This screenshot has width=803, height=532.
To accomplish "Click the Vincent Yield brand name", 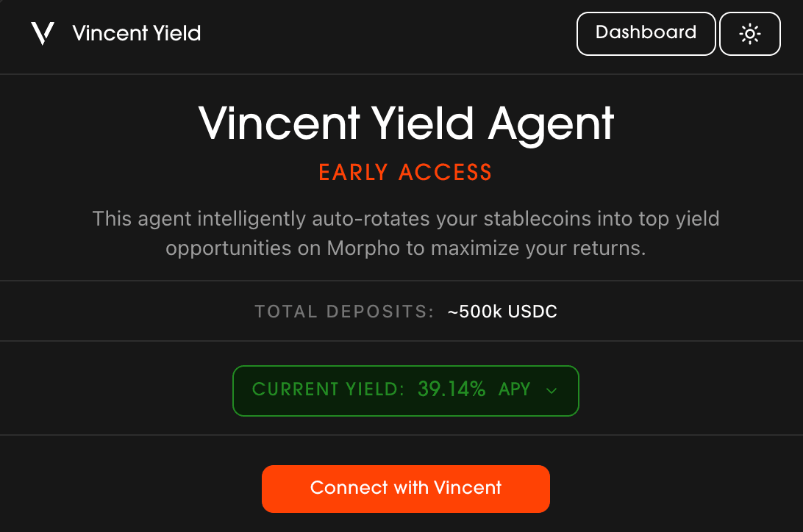I will (137, 33).
